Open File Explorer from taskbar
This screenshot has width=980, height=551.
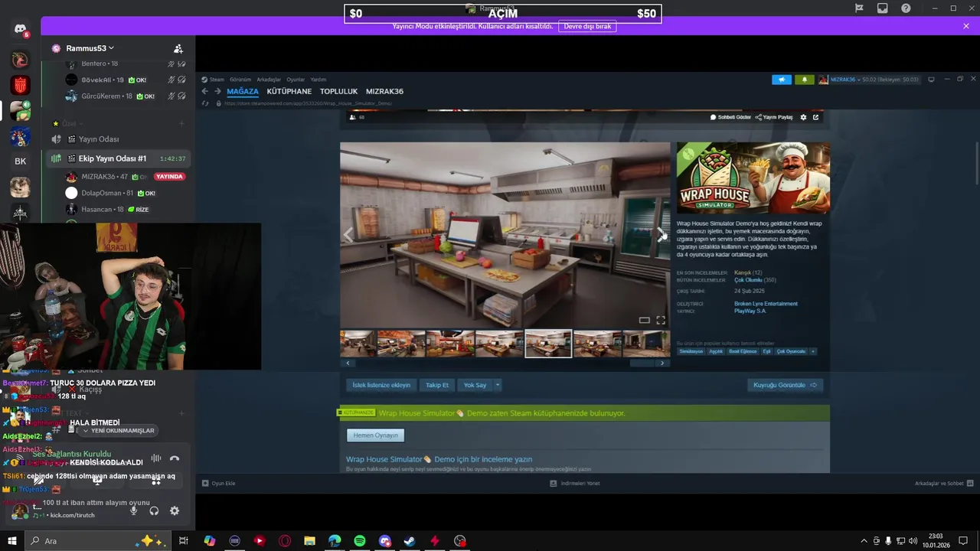click(309, 541)
